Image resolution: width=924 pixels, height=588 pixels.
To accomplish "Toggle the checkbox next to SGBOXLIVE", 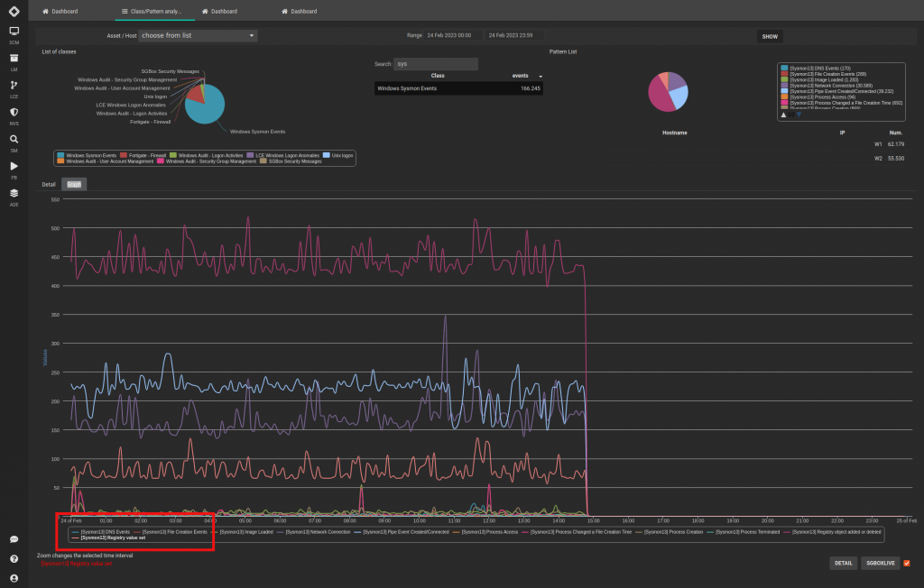I will pyautogui.click(x=907, y=564).
